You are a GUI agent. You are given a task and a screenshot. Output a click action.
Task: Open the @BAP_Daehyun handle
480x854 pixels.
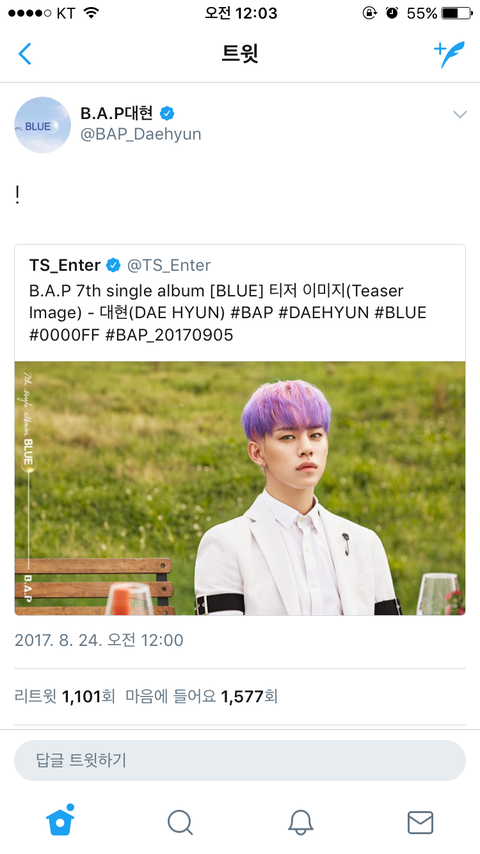click(x=141, y=134)
